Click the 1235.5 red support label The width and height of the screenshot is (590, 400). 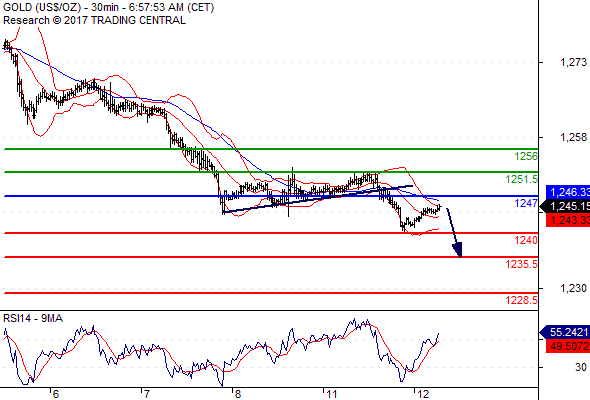click(x=522, y=264)
